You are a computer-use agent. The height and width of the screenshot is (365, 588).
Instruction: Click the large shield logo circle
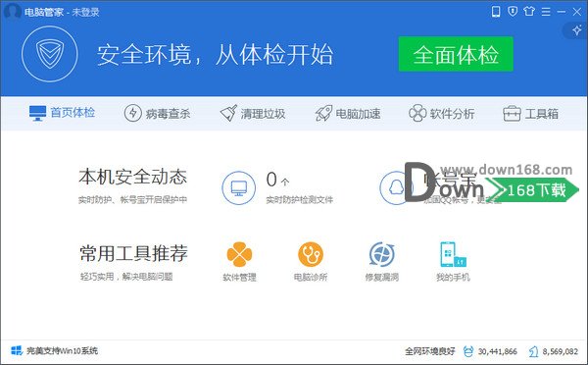pos(50,54)
